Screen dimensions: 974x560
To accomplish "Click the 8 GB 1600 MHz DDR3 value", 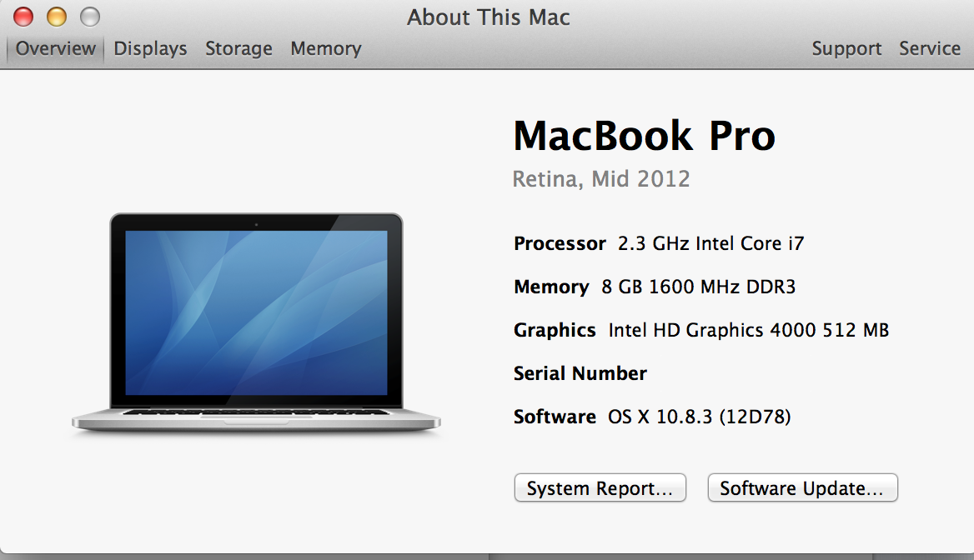I will [x=698, y=287].
